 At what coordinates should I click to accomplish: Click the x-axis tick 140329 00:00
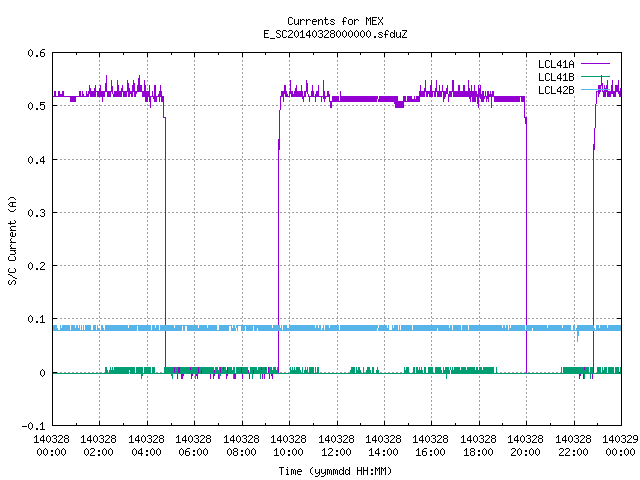[x=620, y=445]
